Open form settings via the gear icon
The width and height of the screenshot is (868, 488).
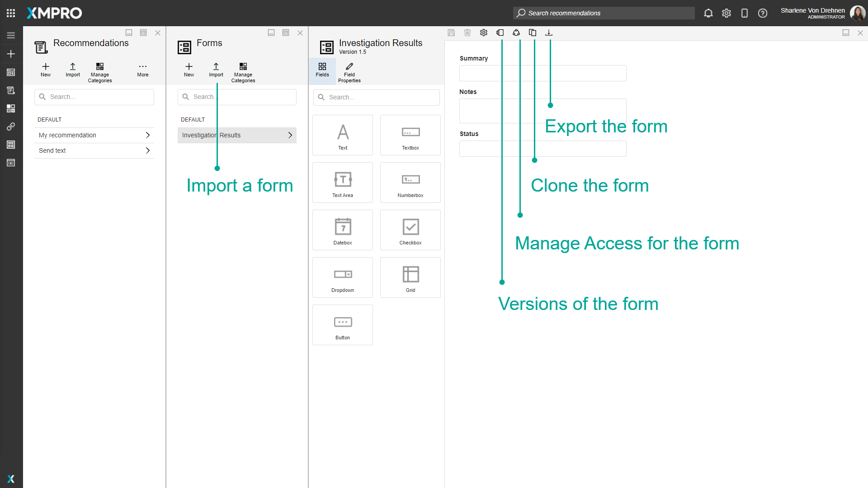(484, 33)
